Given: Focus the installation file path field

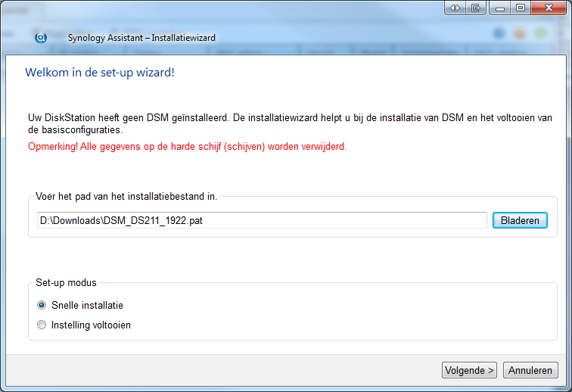Looking at the screenshot, I should (262, 220).
